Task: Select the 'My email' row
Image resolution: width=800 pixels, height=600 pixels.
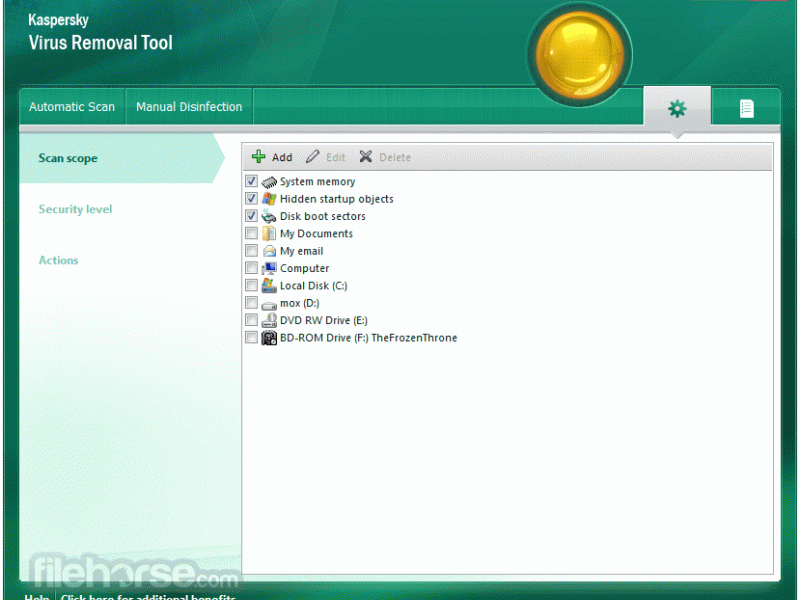Action: 302,251
